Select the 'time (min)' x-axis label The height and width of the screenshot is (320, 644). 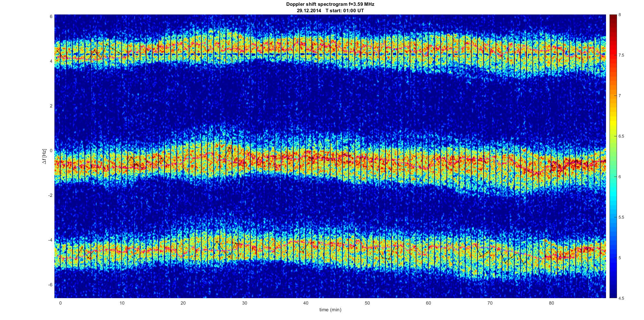(330, 310)
